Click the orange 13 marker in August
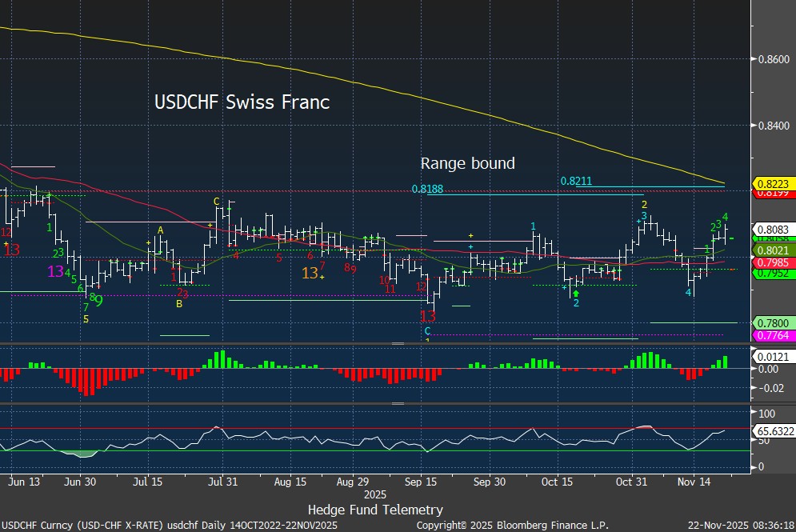Viewport: 796px width, 532px height. pos(310,273)
